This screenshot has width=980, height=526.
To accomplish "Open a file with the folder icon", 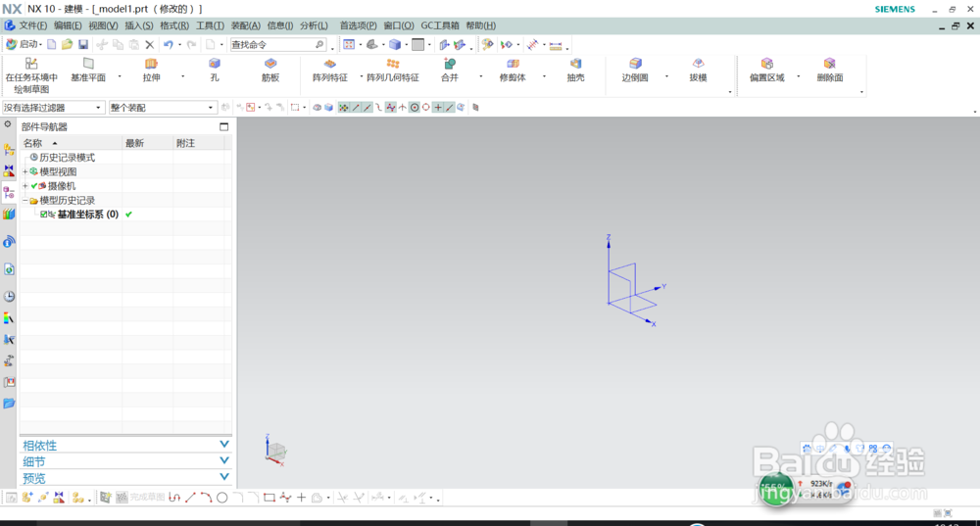I will click(x=67, y=44).
